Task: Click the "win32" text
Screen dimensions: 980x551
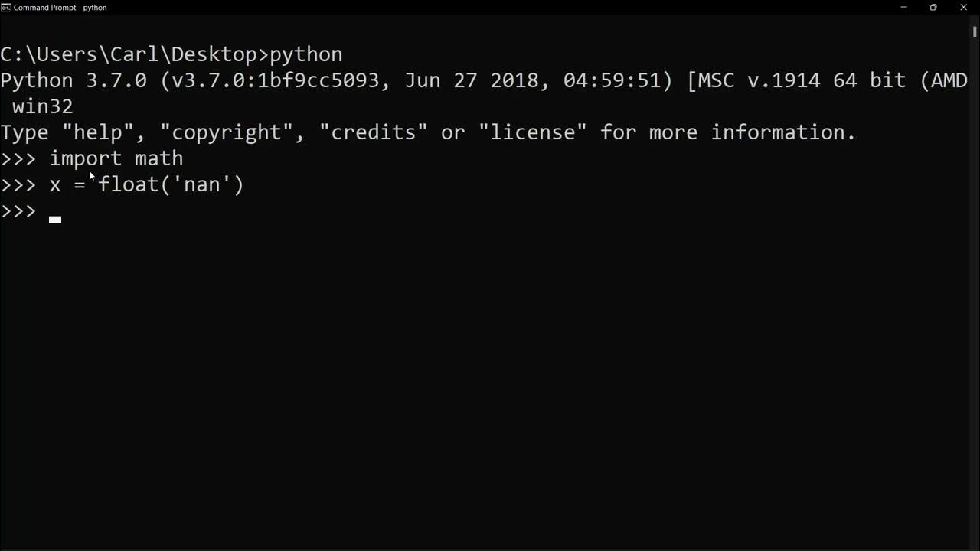Action: (x=43, y=106)
